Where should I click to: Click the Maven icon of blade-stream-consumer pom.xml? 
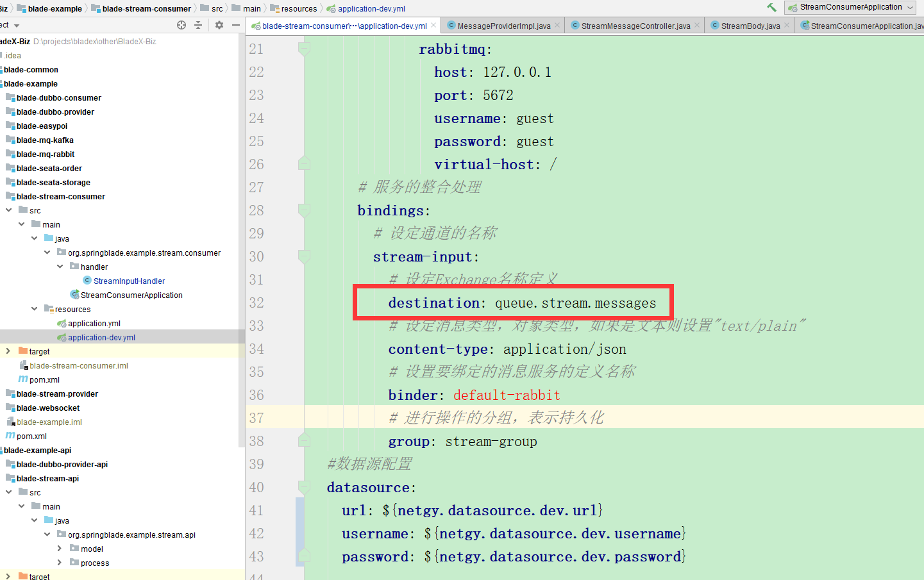click(x=23, y=379)
